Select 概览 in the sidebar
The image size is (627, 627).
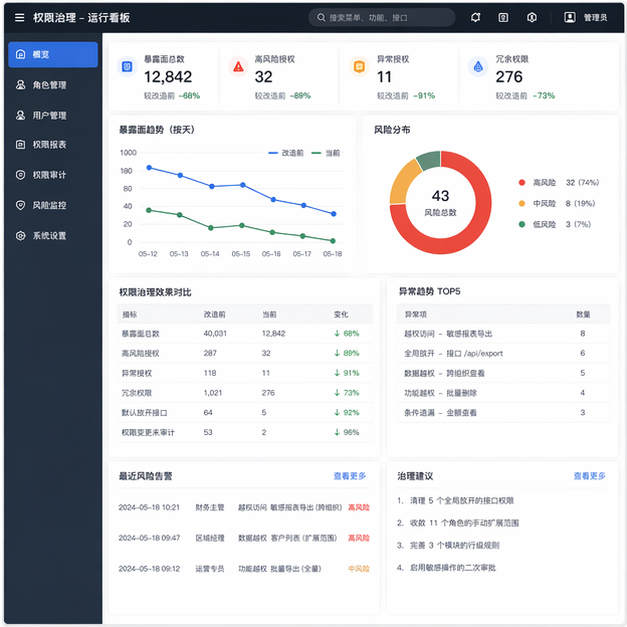coord(53,54)
